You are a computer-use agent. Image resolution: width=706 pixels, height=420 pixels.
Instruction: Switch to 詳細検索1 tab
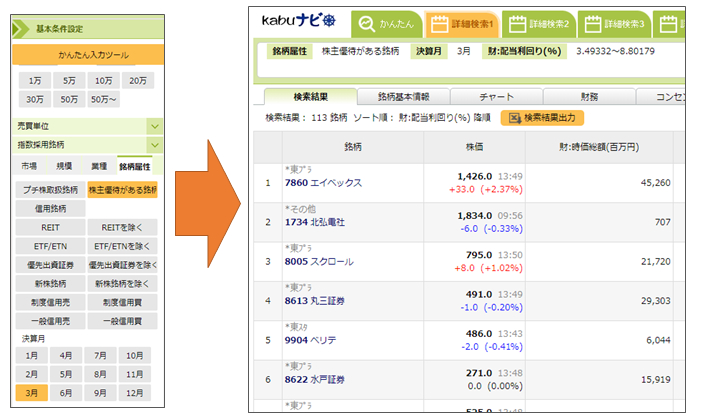462,24
